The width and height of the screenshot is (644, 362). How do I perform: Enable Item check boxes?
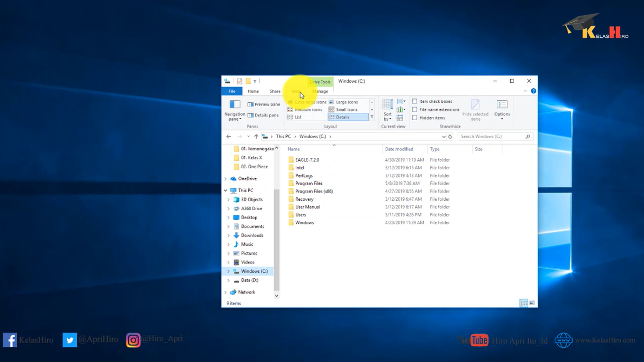point(415,101)
